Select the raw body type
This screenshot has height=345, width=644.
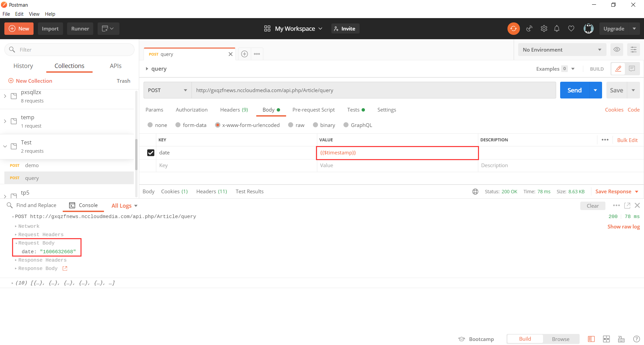pos(290,125)
